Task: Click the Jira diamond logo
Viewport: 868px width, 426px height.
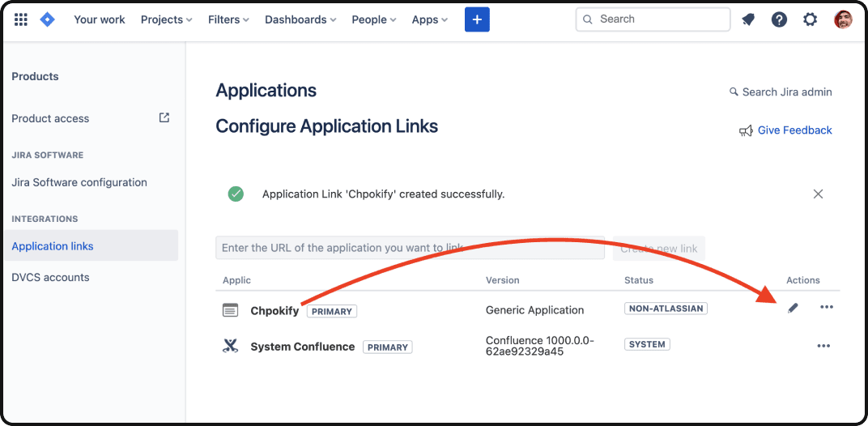Action: 48,20
